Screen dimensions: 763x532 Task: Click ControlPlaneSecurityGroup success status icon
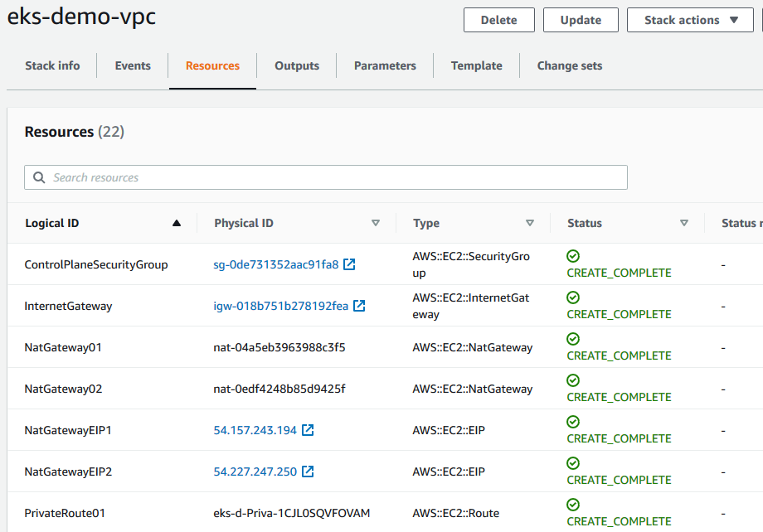(573, 256)
